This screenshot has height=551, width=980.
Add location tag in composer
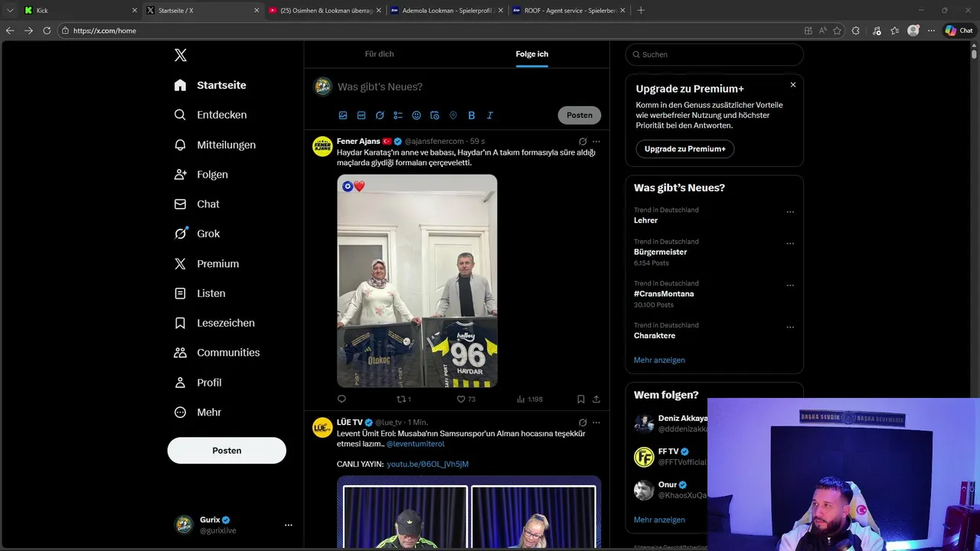tap(453, 116)
